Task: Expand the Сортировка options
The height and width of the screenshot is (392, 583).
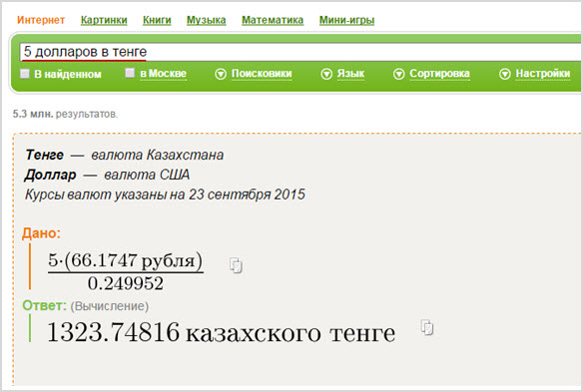Action: click(431, 74)
